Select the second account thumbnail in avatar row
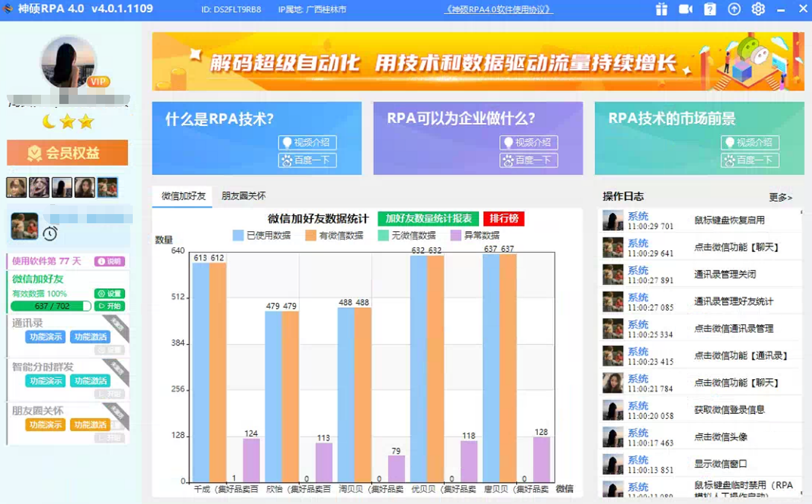This screenshot has height=504, width=812. [x=39, y=187]
